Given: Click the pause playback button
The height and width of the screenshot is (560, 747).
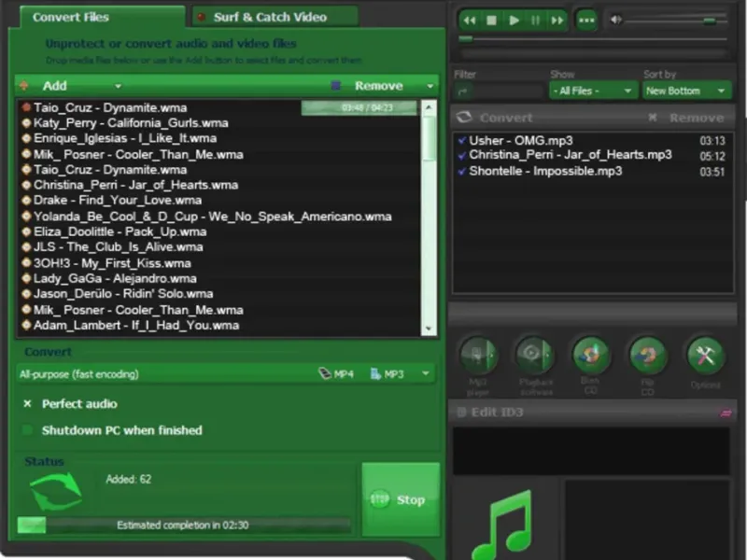Looking at the screenshot, I should click(x=535, y=21).
